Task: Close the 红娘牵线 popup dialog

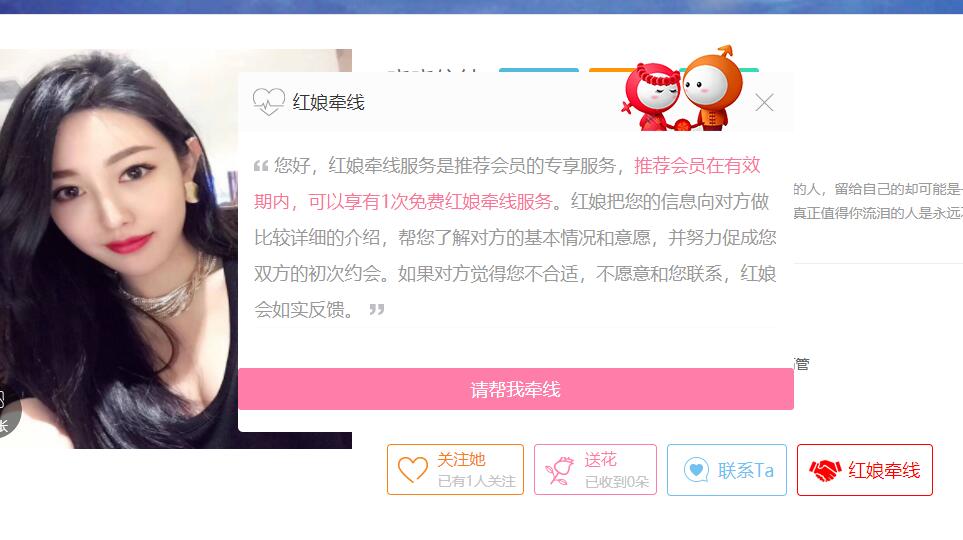Action: [x=764, y=103]
